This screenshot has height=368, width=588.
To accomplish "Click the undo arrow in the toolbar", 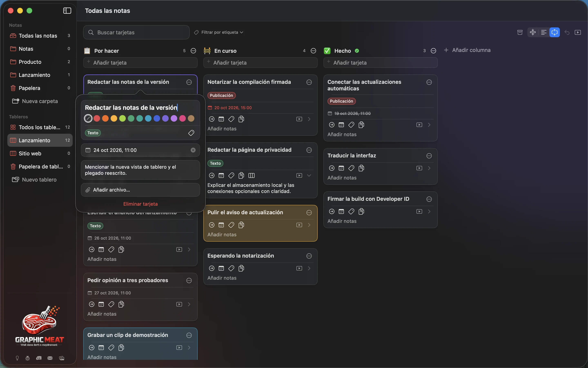I will [567, 32].
